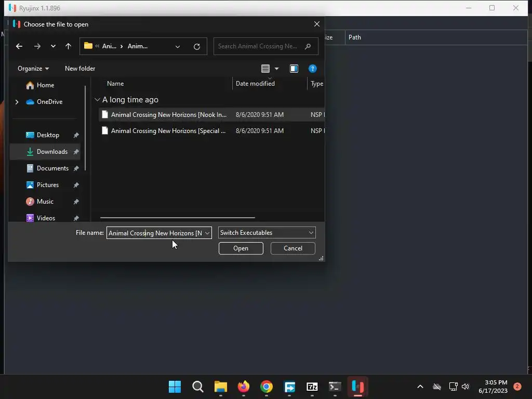Change the view layout icon
The width and height of the screenshot is (532, 399).
coord(265,69)
